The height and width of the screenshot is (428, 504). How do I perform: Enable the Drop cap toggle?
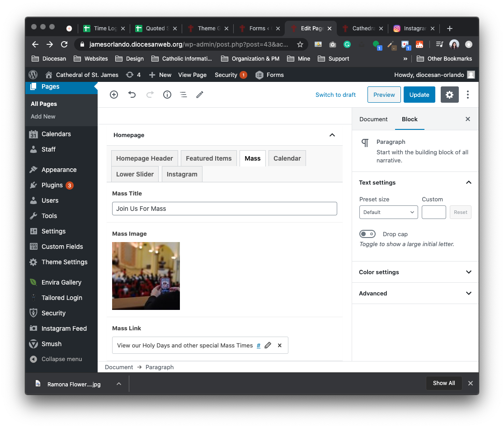[367, 234]
